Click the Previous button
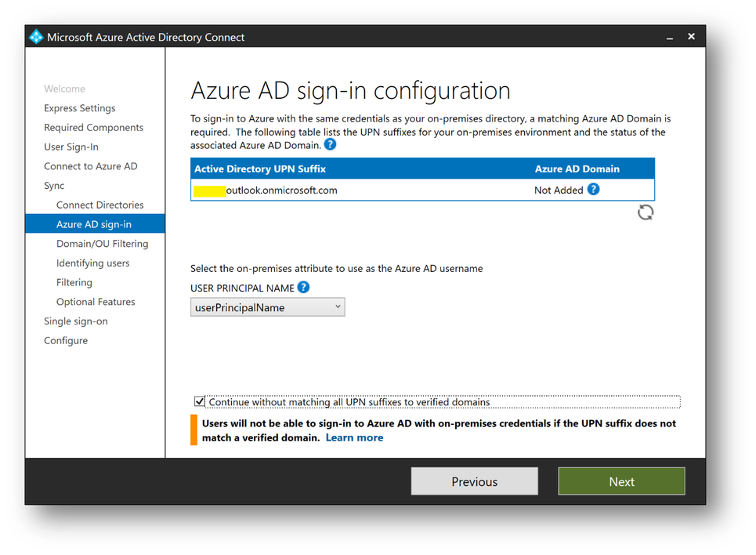 [474, 481]
